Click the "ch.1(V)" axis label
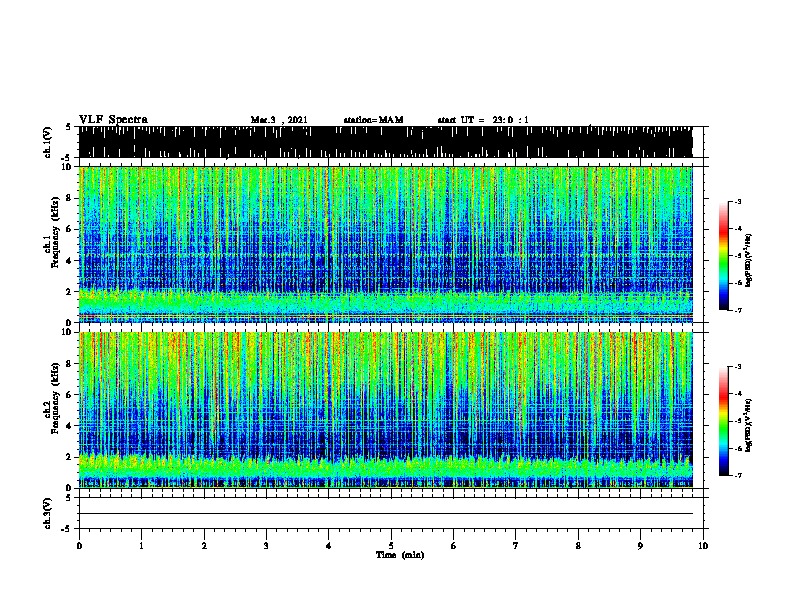Screen dimensions: 792x612 coord(48,142)
